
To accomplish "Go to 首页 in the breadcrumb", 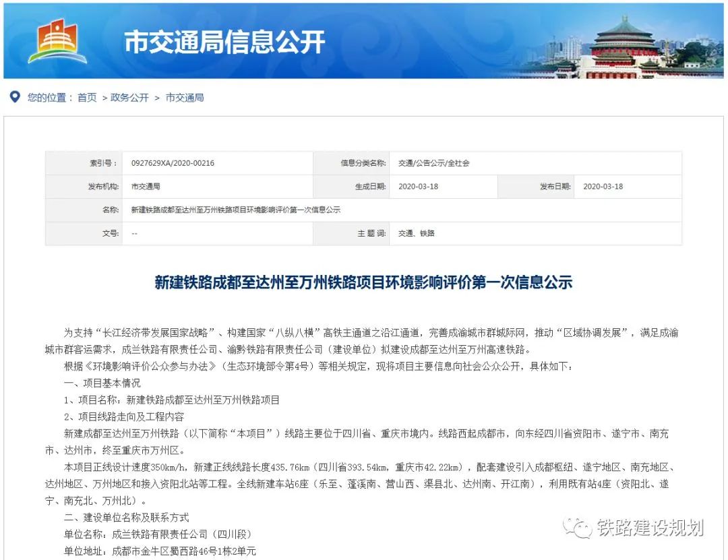I will [x=87, y=98].
